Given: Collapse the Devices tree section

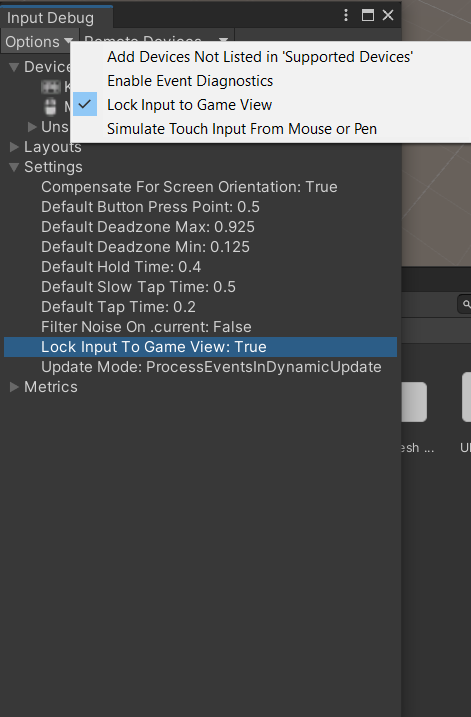Looking at the screenshot, I should [14, 67].
